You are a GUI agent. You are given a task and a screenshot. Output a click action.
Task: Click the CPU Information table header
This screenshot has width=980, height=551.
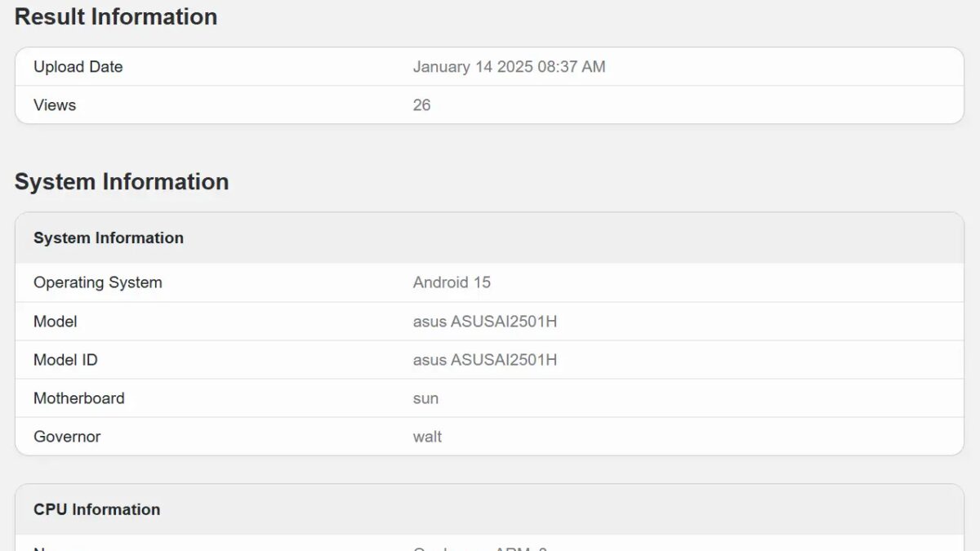96,509
